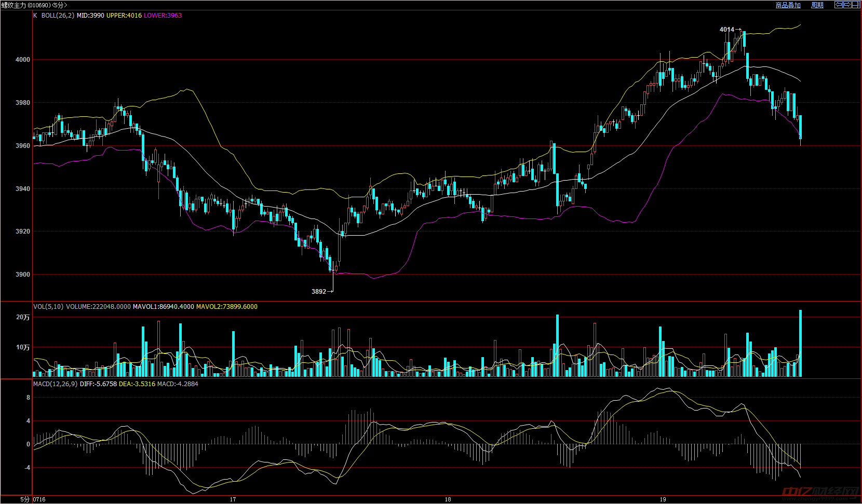
Task: Click the K chart type label
Action: pyautogui.click(x=35, y=16)
